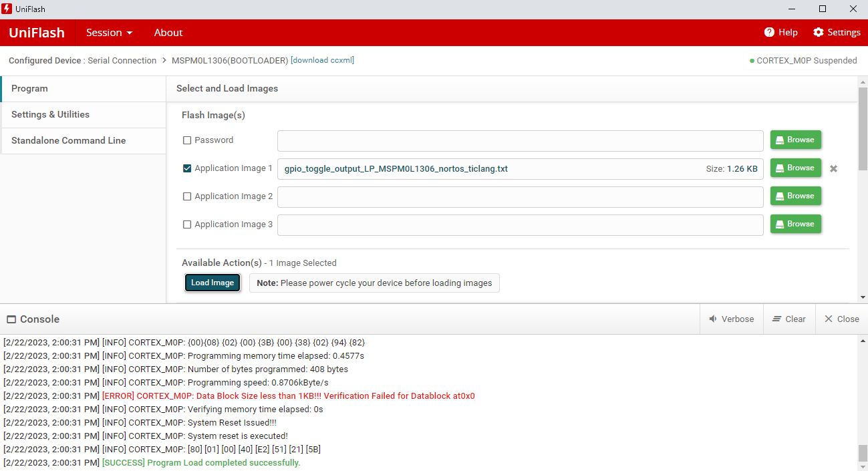868x471 pixels.
Task: Click the UniFlash brand logo in header
Action: coord(37,32)
